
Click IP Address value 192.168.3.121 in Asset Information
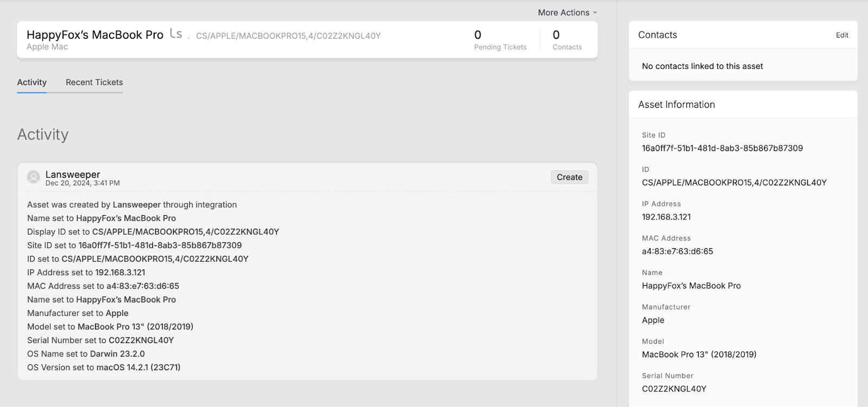pyautogui.click(x=666, y=217)
